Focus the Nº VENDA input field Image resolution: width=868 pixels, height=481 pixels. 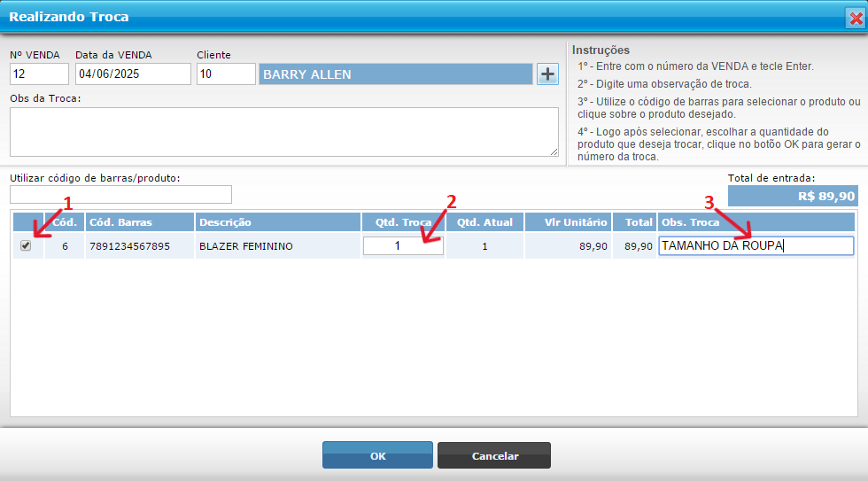(x=39, y=74)
